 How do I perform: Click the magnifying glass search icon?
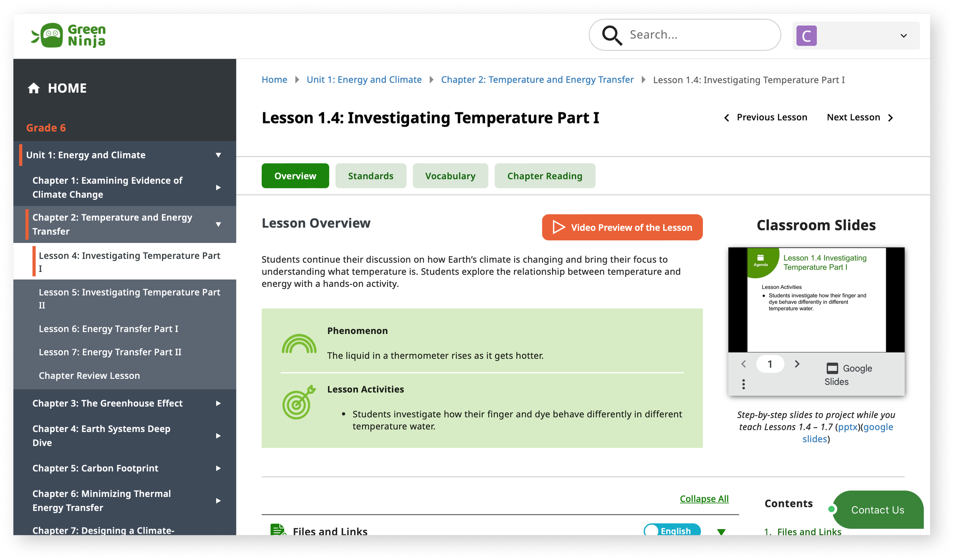pos(612,35)
